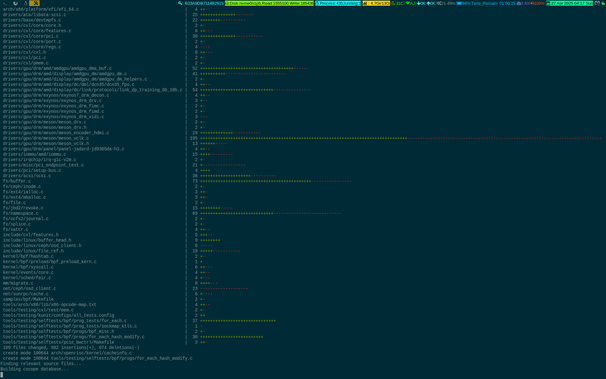This screenshot has height=379, width=606.
Task: Click the line fs/namespace.c
Action: pyautogui.click(x=20, y=214)
